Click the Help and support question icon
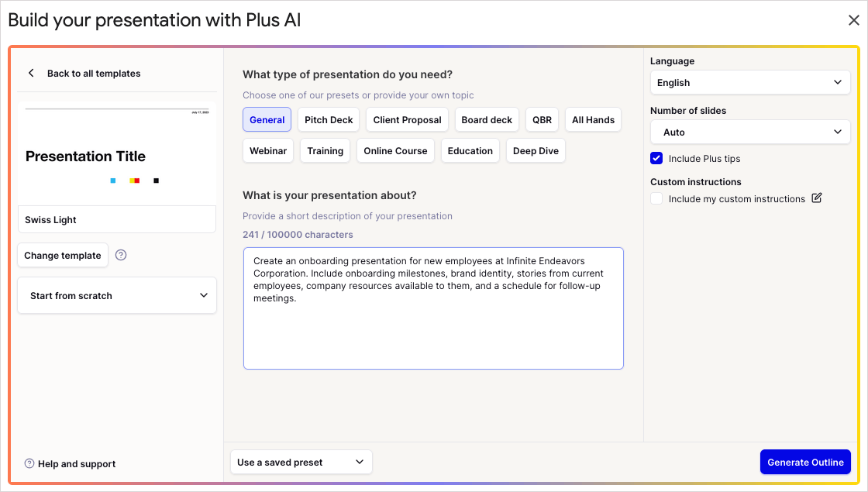868x492 pixels. pyautogui.click(x=29, y=464)
